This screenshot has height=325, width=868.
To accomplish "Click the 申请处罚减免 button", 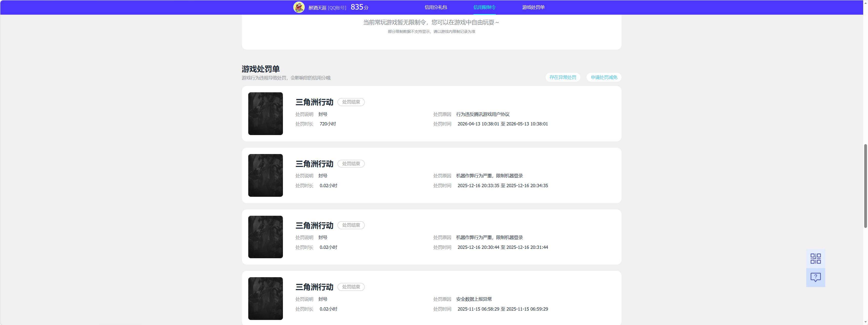I will coord(604,77).
